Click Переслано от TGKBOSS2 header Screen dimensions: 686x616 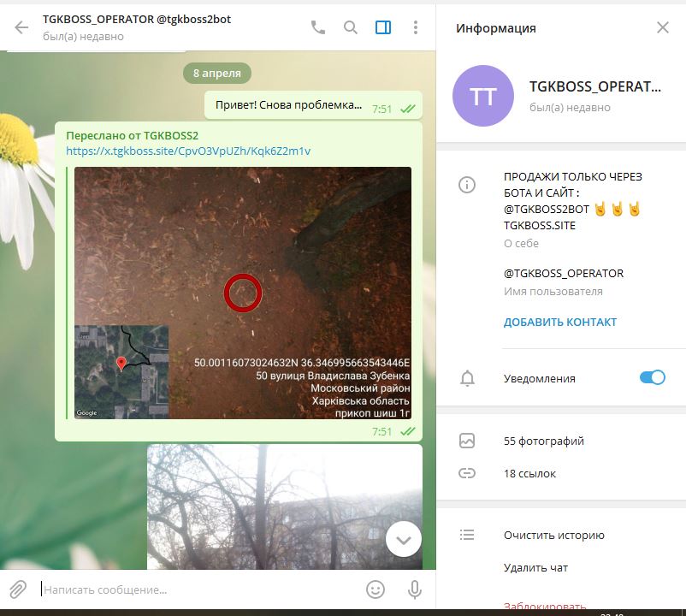click(x=132, y=136)
